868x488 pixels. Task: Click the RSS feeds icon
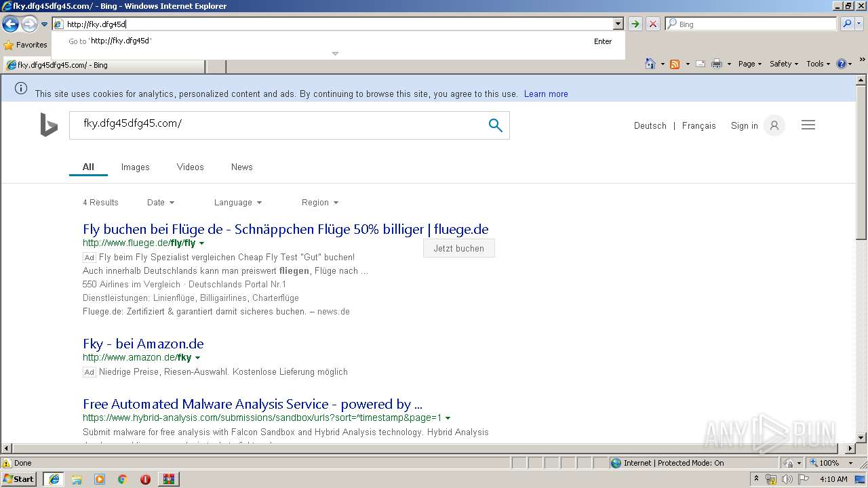675,64
